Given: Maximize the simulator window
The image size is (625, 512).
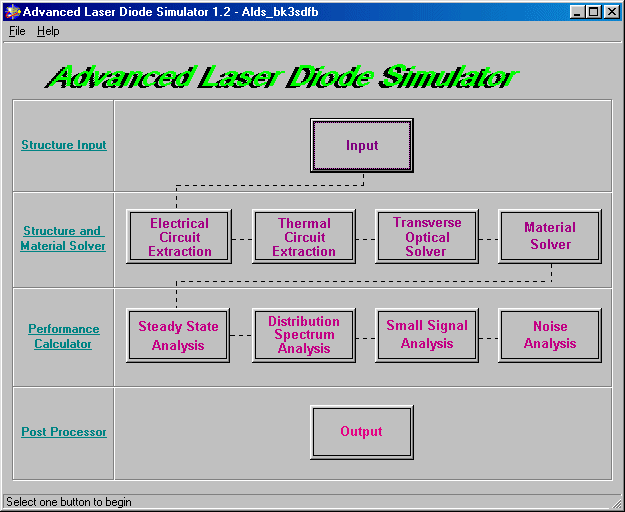Looking at the screenshot, I should (594, 12).
